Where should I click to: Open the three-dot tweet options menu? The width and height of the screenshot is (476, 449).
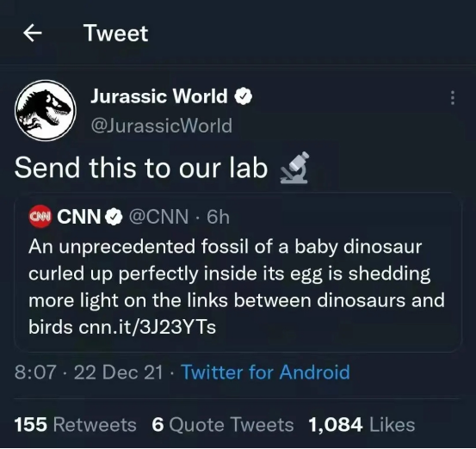click(452, 98)
